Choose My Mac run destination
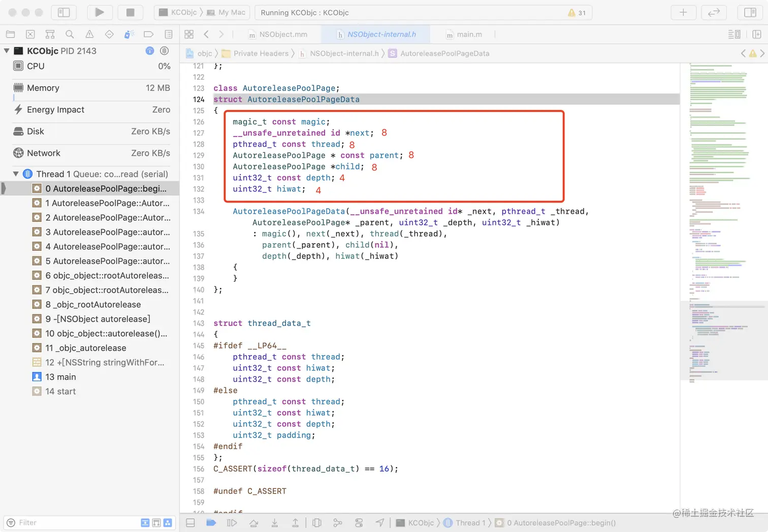This screenshot has width=768, height=532. tap(226, 12)
